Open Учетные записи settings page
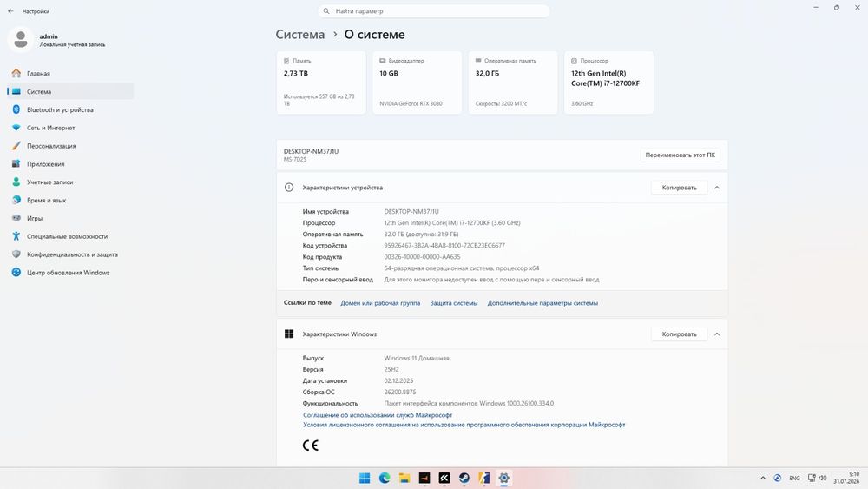Image resolution: width=868 pixels, height=489 pixels. 70,182
